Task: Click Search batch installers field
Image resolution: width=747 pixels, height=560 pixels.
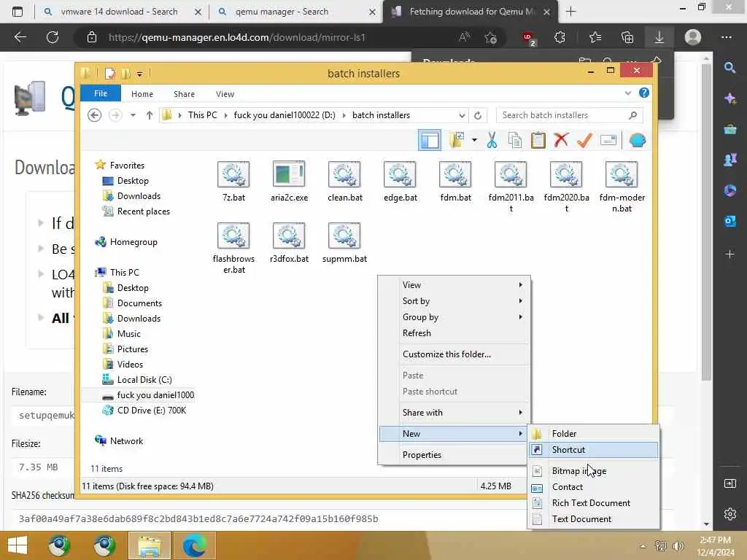Action: point(569,115)
